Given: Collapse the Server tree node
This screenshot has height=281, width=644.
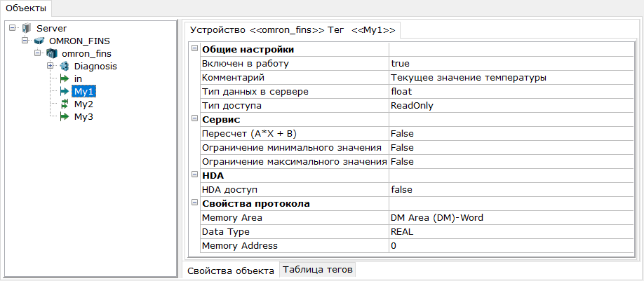Looking at the screenshot, I should tap(12, 28).
